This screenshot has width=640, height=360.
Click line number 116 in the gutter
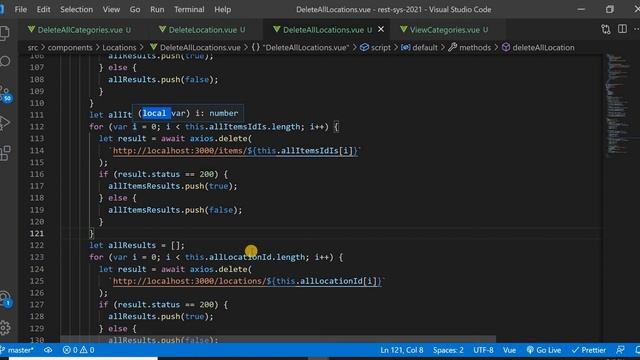coord(37,174)
